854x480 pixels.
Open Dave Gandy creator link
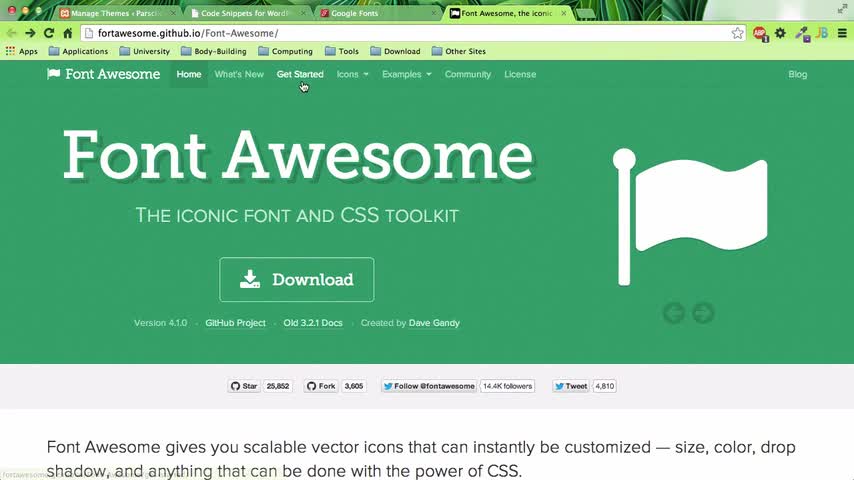tap(434, 323)
